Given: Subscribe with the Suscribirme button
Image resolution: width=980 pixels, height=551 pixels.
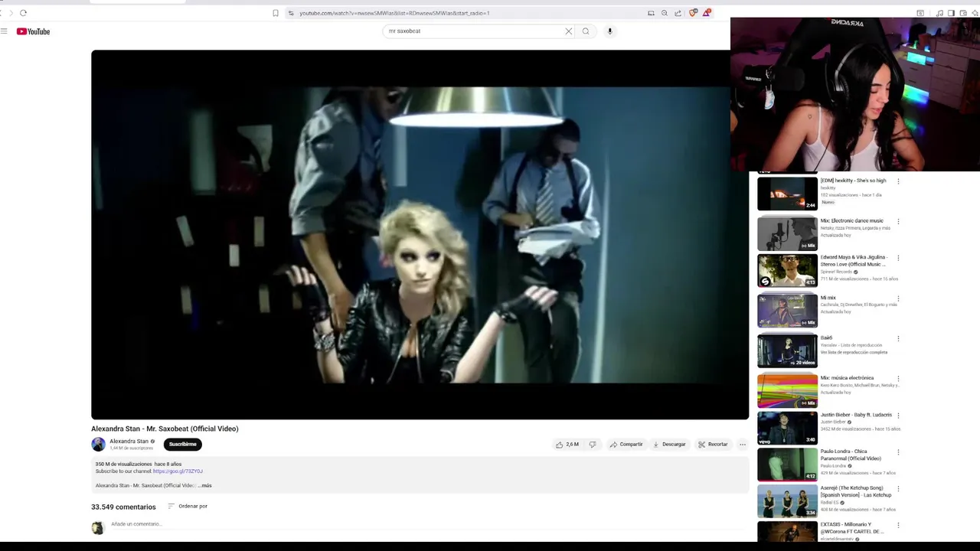Looking at the screenshot, I should tap(182, 445).
